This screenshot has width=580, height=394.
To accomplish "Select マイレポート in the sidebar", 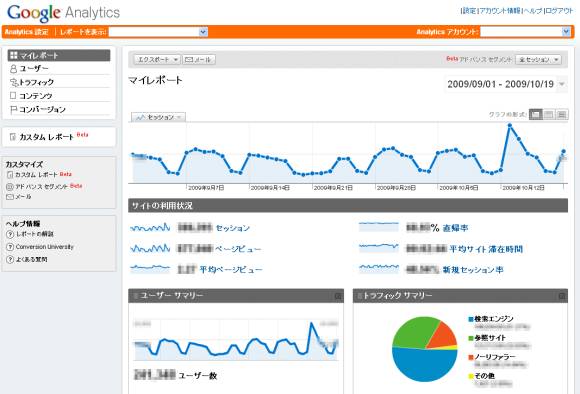I will coord(59,55).
